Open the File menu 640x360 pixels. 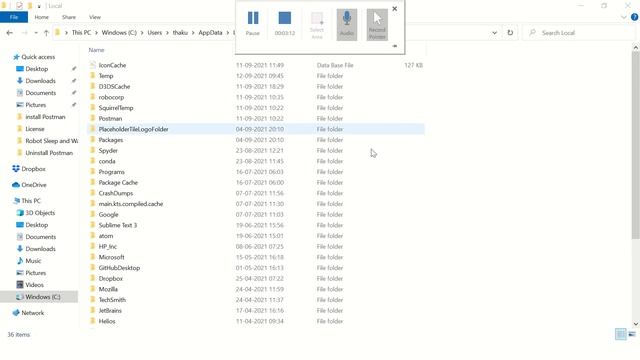(x=14, y=17)
